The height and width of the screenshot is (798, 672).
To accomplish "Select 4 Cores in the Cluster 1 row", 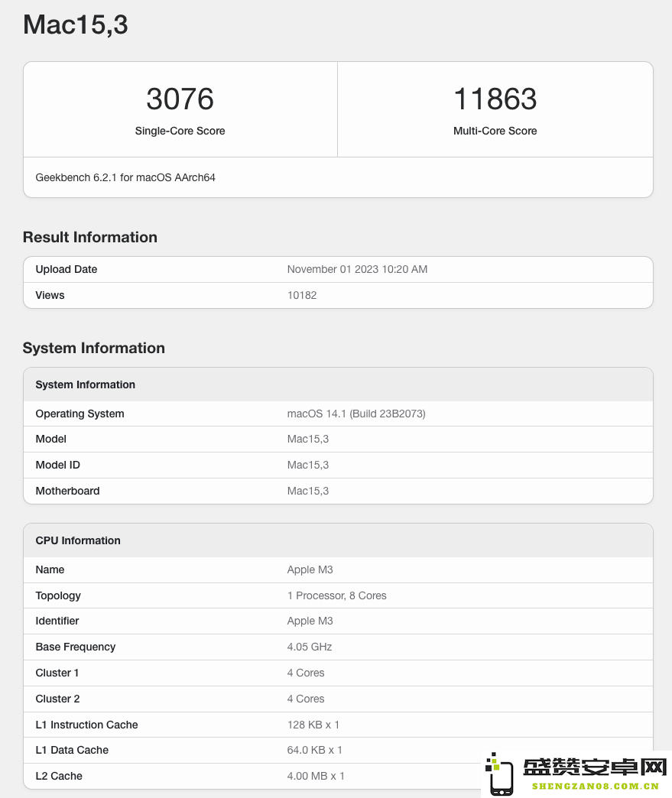I will pyautogui.click(x=306, y=673).
